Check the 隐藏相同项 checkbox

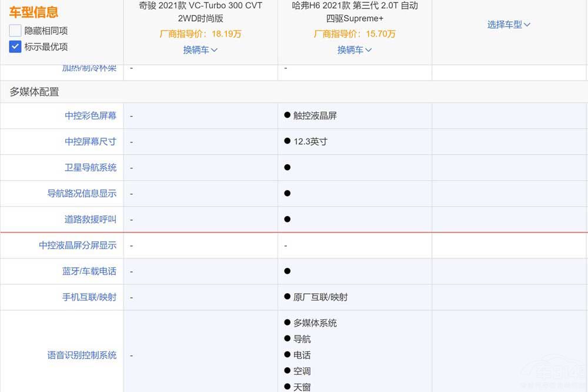pyautogui.click(x=15, y=31)
